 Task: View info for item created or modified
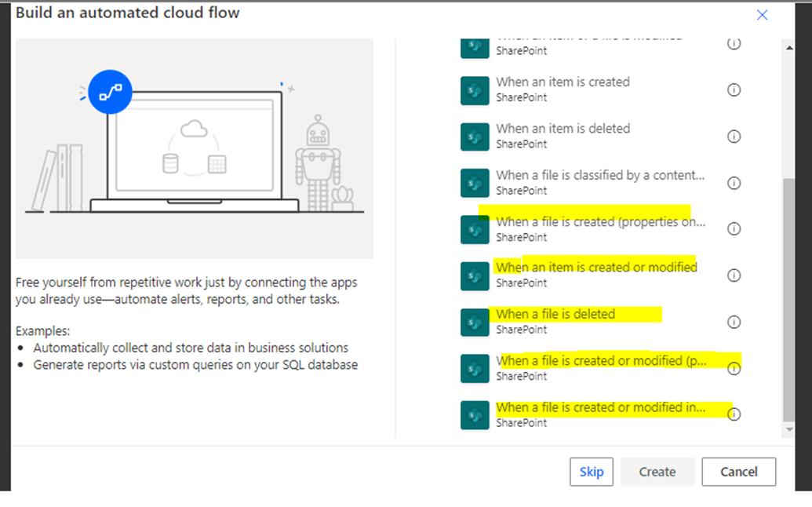pos(734,275)
